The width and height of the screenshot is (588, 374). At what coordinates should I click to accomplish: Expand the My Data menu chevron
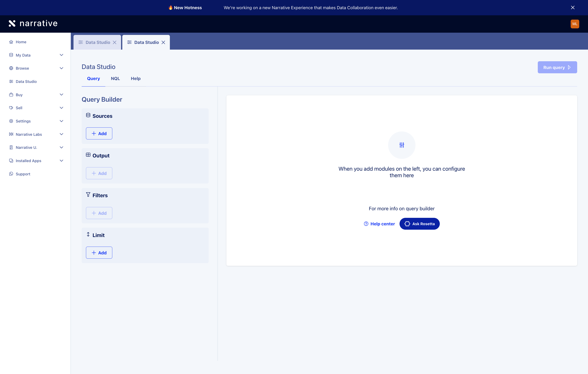click(61, 55)
